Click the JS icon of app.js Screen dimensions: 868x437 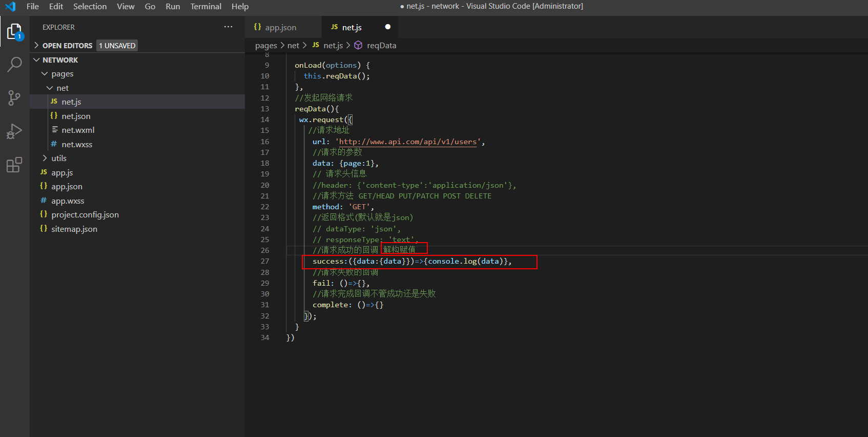click(x=44, y=172)
